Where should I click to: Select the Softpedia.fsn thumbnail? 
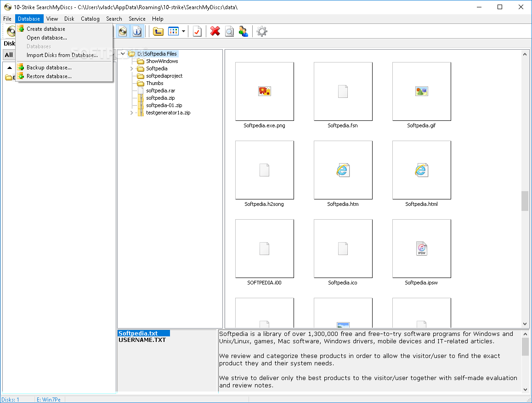[x=343, y=91]
